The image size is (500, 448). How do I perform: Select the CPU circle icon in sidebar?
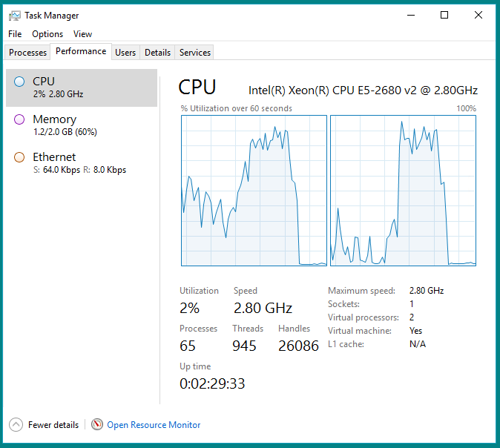tap(19, 82)
